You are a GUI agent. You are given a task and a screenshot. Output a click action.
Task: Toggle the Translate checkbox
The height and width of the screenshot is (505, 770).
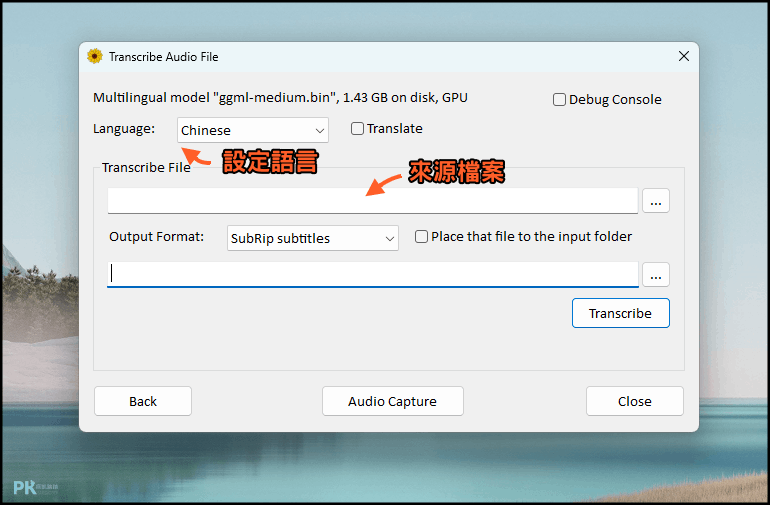[x=357, y=129]
